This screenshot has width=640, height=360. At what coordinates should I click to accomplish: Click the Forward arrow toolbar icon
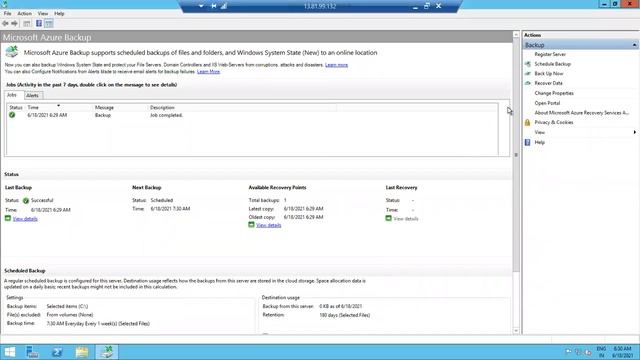point(14,23)
